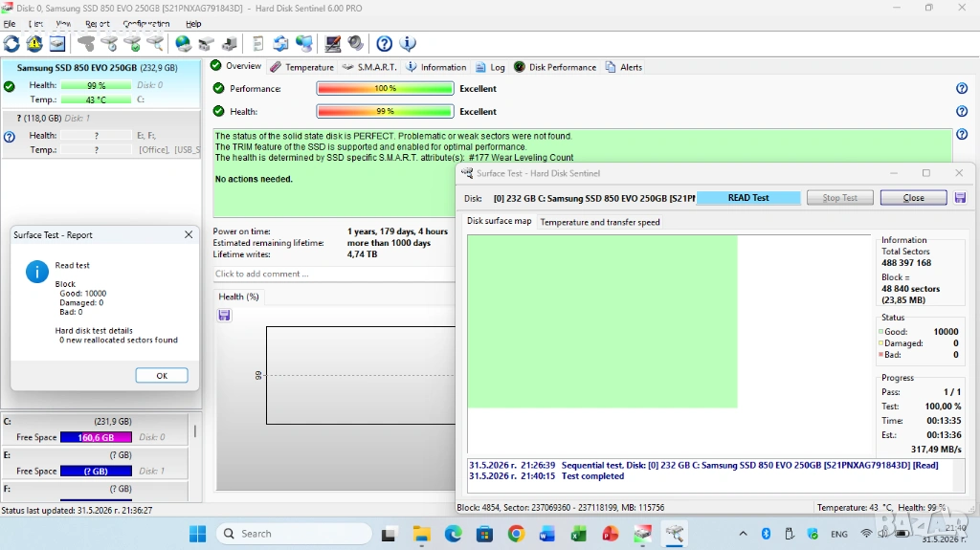This screenshot has width=980, height=550.
Task: Switch to the S.M.A.R.T. tab
Action: point(369,67)
